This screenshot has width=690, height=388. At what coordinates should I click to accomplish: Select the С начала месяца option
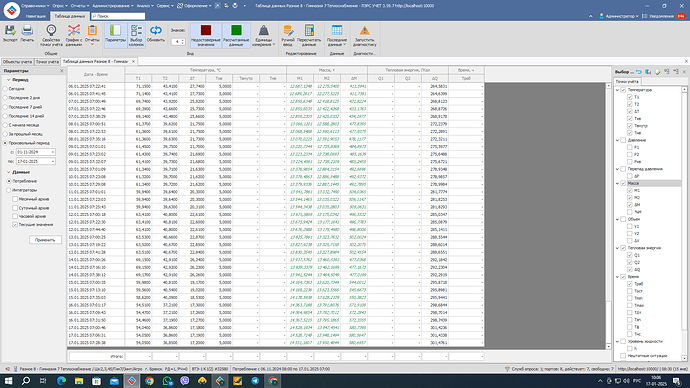pos(5,125)
